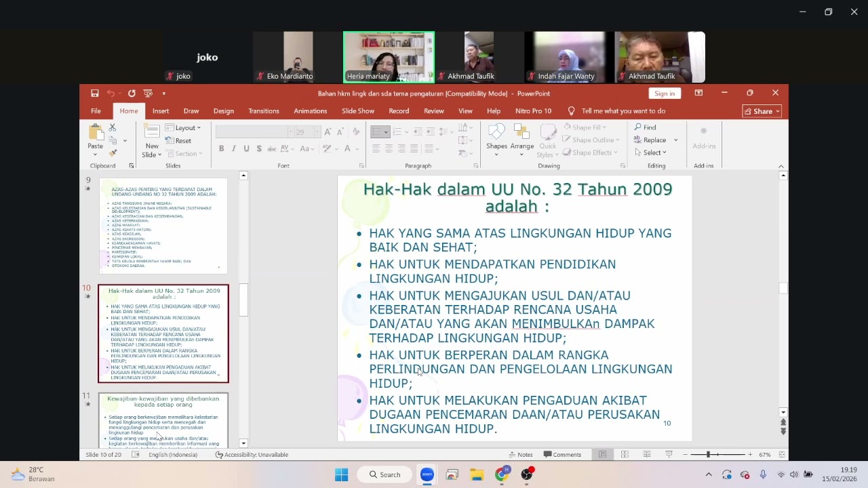Increase font size icon
Viewport: 868px width, 488px height.
tap(328, 131)
